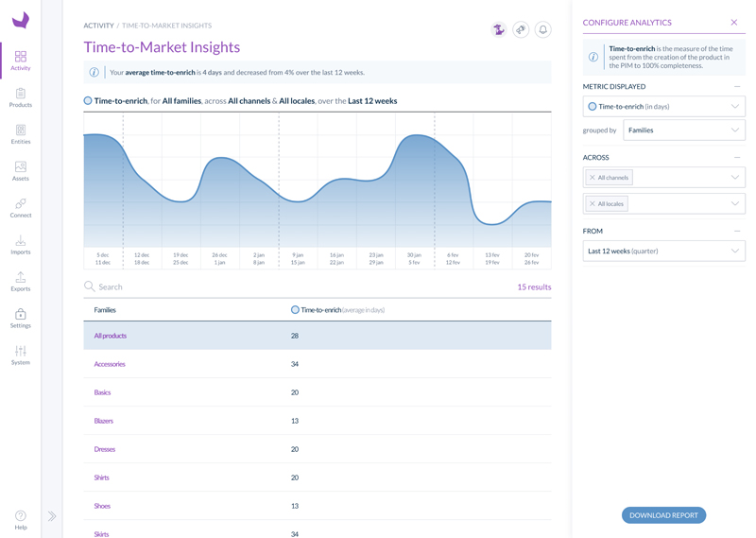The image size is (756, 538).
Task: Open the Dresses family link
Action: click(x=105, y=449)
